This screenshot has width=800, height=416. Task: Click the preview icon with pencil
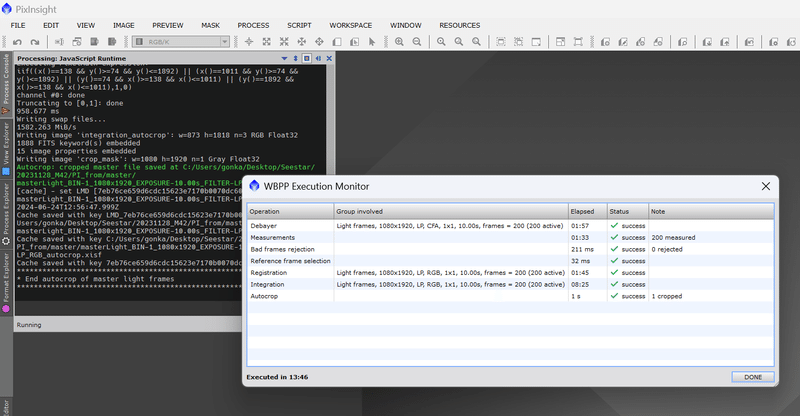tap(623, 42)
